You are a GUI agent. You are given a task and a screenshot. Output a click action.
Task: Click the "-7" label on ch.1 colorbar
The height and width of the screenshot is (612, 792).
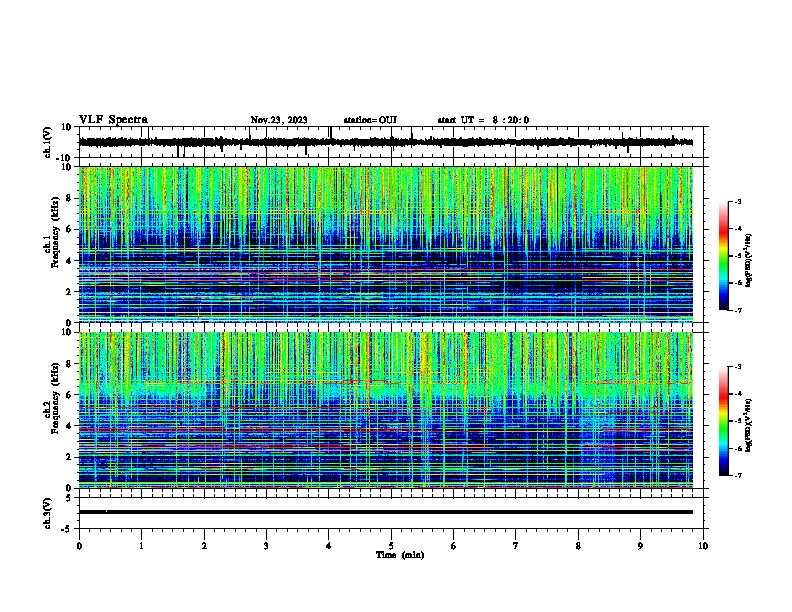(x=737, y=310)
